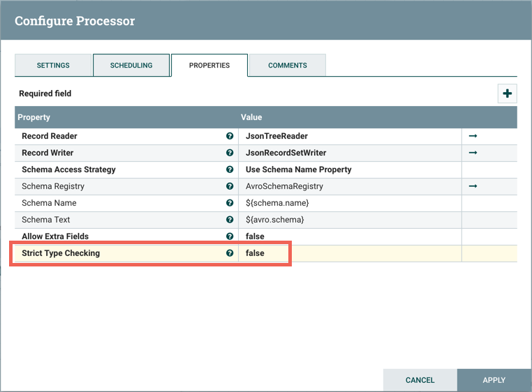The height and width of the screenshot is (392, 532).
Task: Go to JsonTreeReader service via arrow
Action: pos(473,136)
